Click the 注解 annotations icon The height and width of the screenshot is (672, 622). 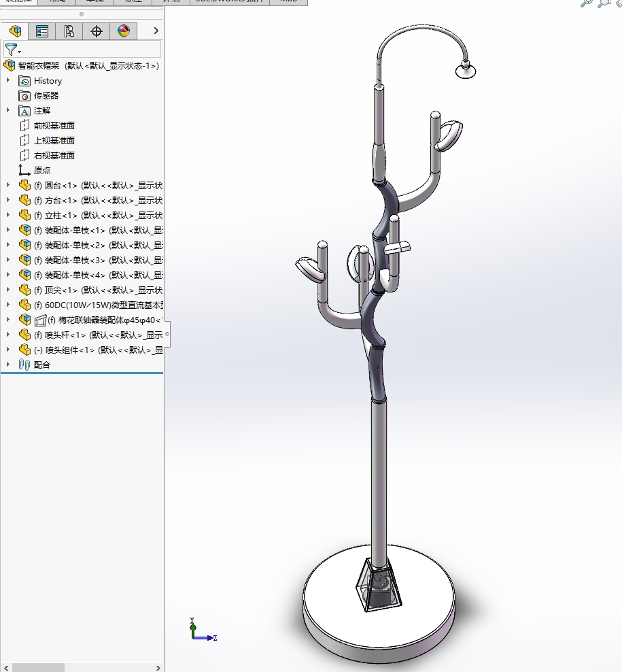point(24,111)
